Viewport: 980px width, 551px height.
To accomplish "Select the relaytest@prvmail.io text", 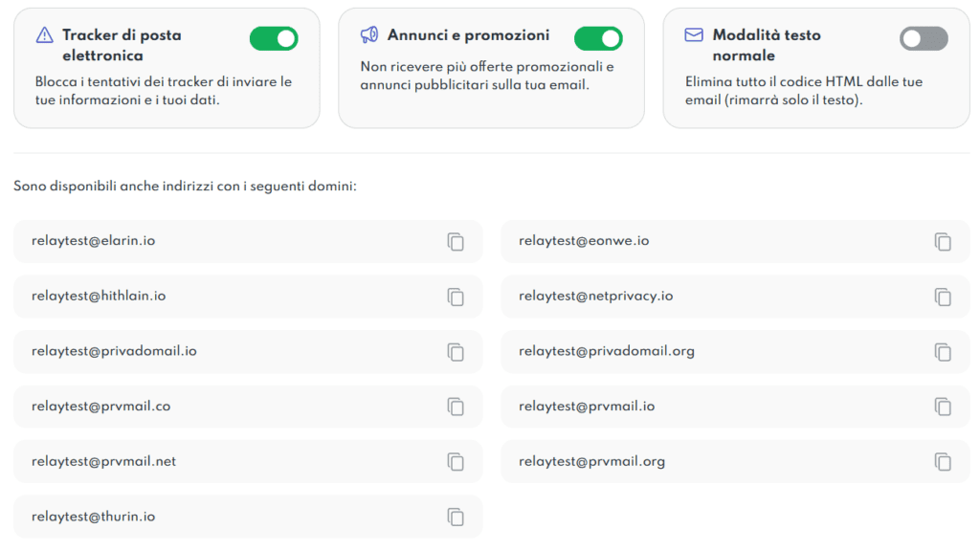I will [587, 406].
